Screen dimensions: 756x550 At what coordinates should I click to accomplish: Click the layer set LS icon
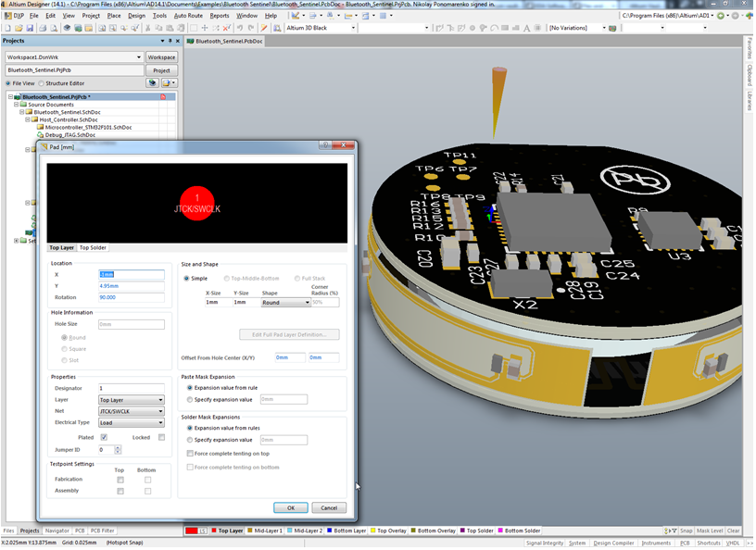coord(202,531)
